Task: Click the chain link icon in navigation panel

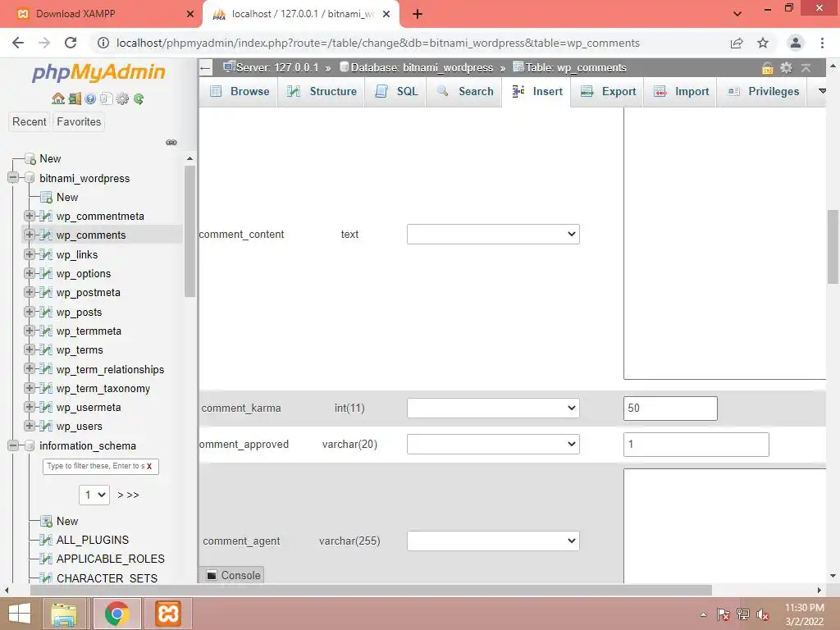Action: [171, 143]
